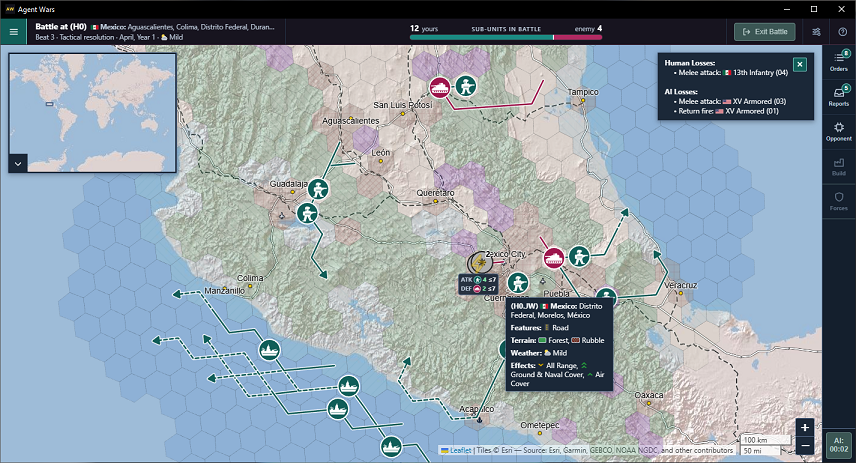Click the Querétaro city label
The height and width of the screenshot is (463, 856).
435,193
